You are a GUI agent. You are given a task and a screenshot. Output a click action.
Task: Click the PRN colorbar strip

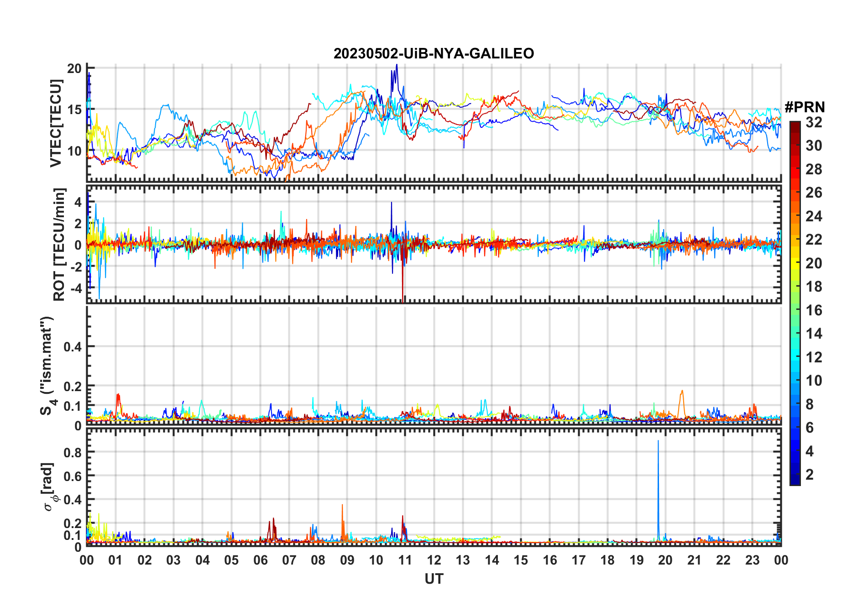point(795,303)
